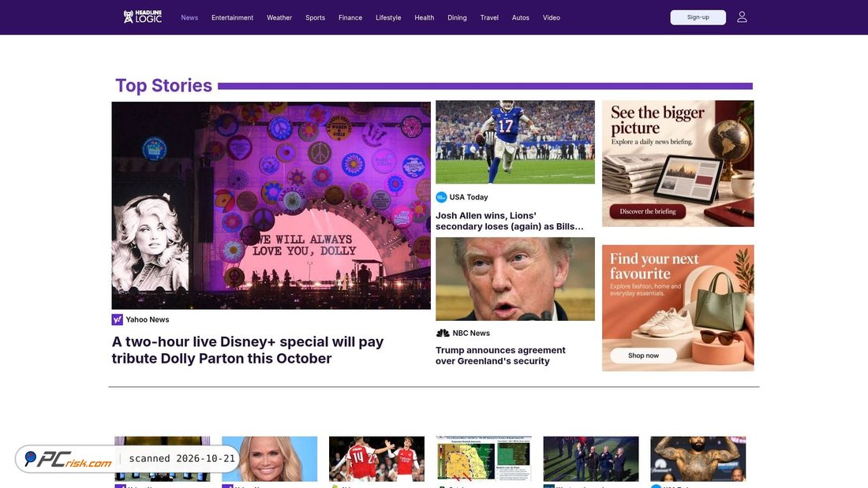Click the USA Today source label
The width and height of the screenshot is (868, 488).
coord(468,197)
